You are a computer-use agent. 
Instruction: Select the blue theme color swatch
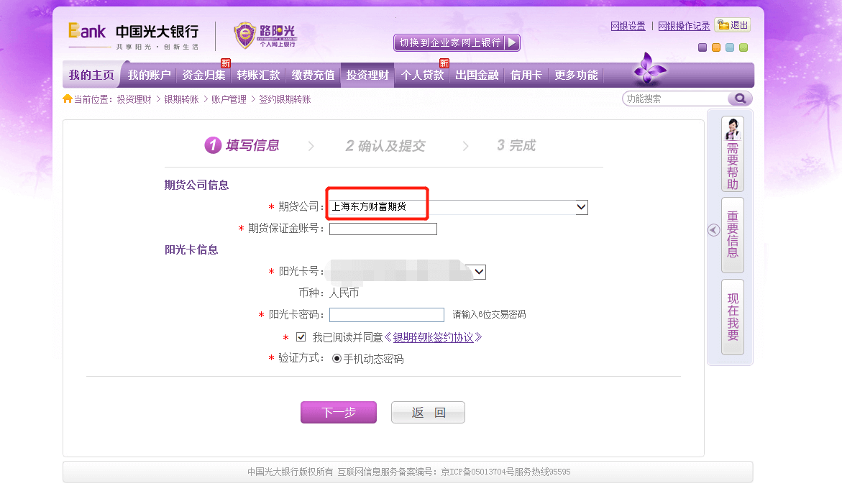pyautogui.click(x=730, y=47)
